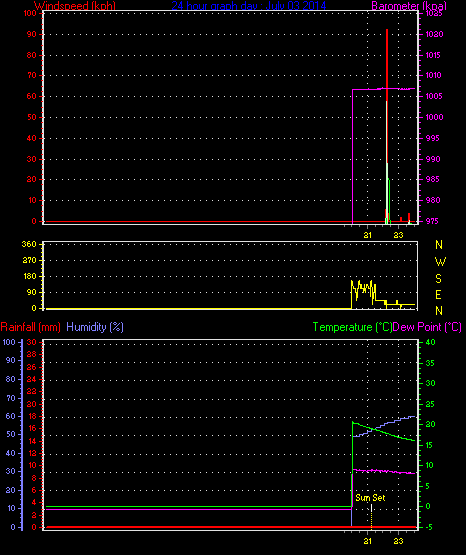Click the "Barometer (kpa)" magenta title label
This screenshot has width=466, height=555.
[409, 5]
